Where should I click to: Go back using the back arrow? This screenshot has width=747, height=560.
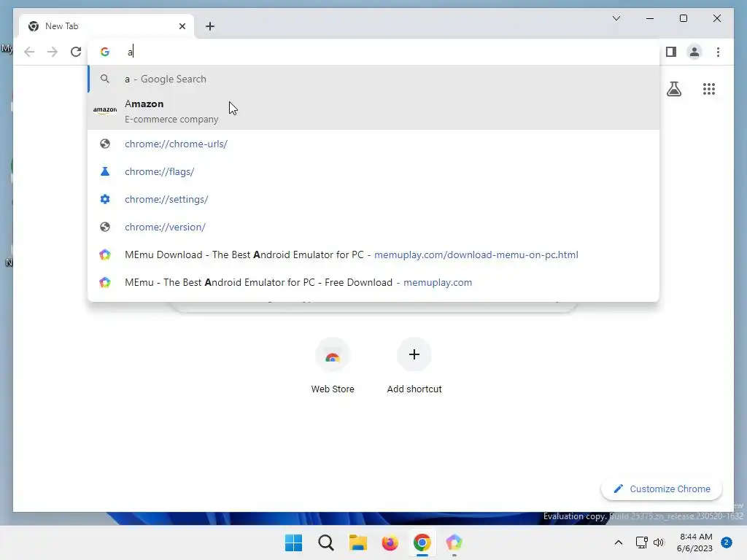tap(29, 52)
